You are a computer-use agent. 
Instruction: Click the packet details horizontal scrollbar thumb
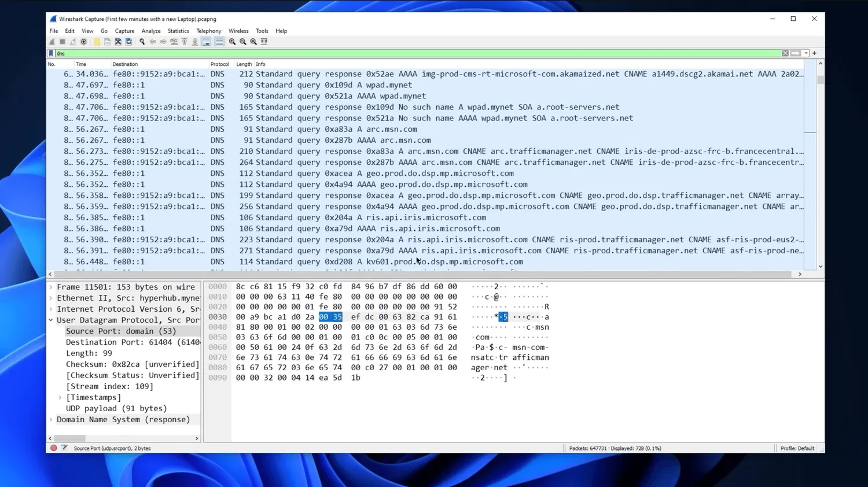point(69,438)
